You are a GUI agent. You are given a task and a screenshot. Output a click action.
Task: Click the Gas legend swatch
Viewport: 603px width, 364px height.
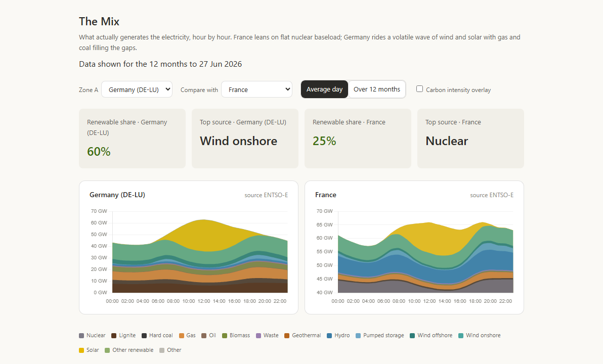click(x=182, y=336)
